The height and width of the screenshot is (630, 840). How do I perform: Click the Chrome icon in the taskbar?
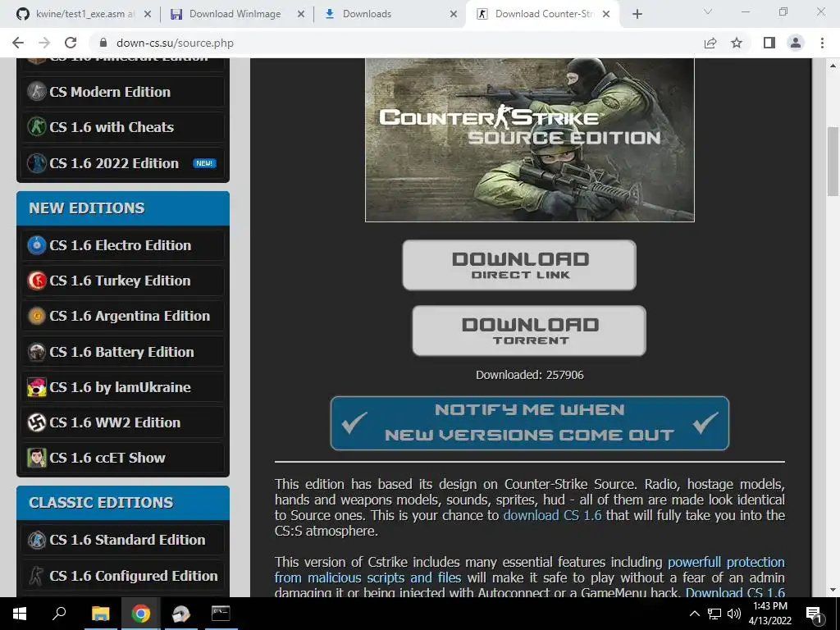point(140,614)
